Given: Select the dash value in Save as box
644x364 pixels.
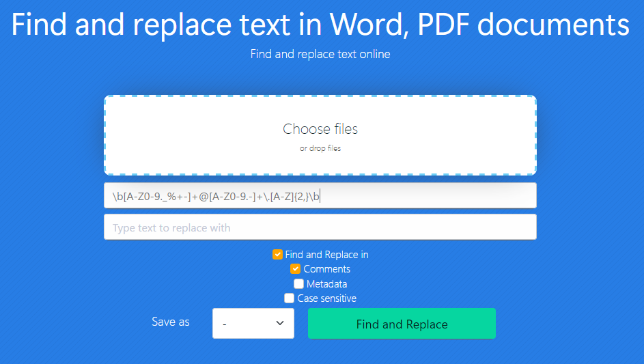Looking at the screenshot, I should coord(225,324).
